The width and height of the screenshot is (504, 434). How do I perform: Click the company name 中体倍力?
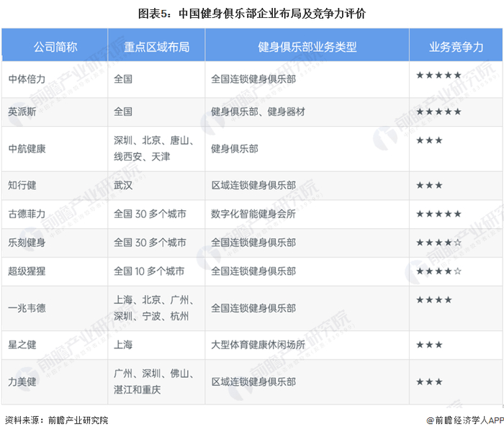(27, 79)
